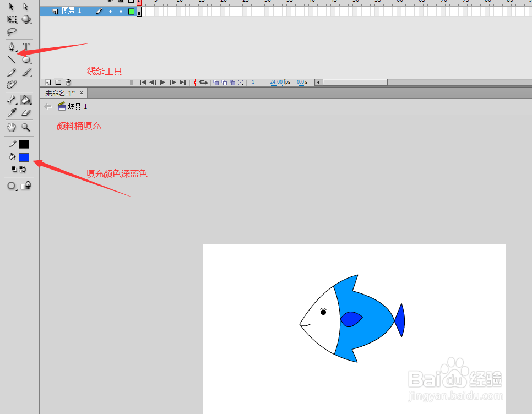Viewport: 532px width, 414px height.
Task: Click the 场景 1 breadcrumb
Action: click(x=77, y=106)
